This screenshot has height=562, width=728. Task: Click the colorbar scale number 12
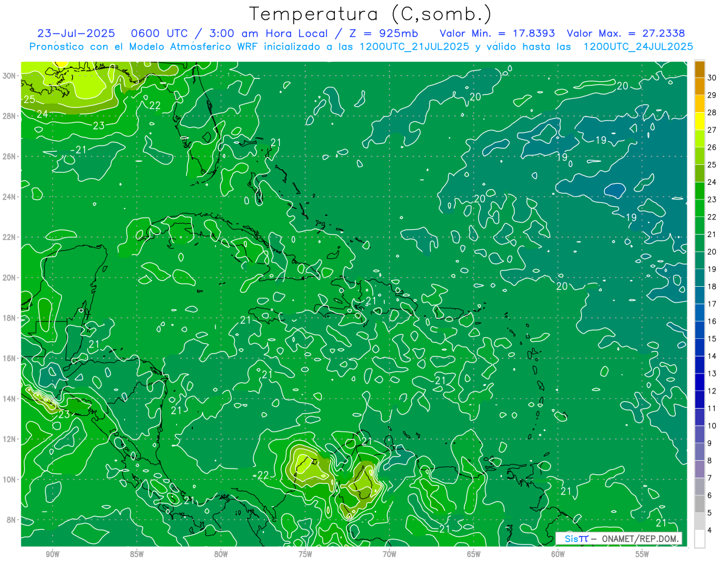(712, 391)
